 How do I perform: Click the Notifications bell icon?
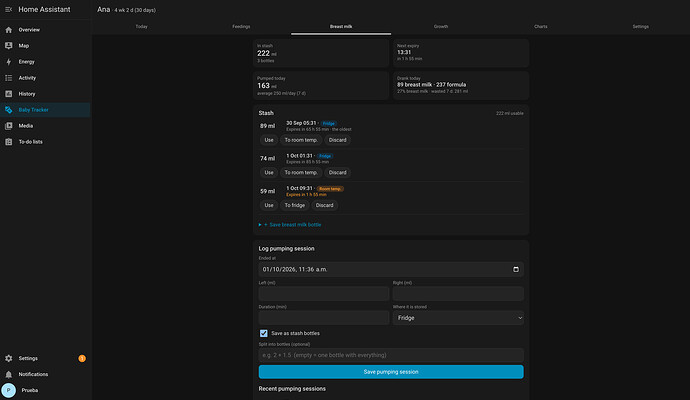[8, 374]
